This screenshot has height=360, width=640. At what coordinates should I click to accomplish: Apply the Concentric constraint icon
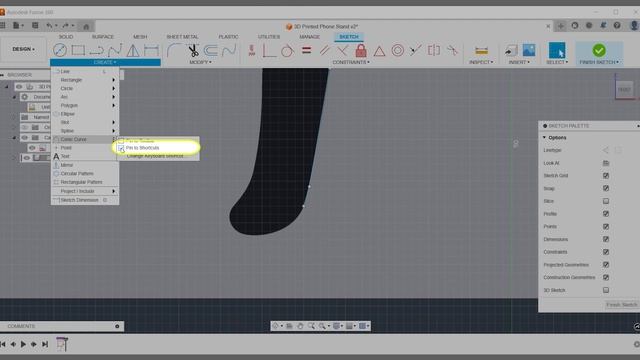(398, 51)
